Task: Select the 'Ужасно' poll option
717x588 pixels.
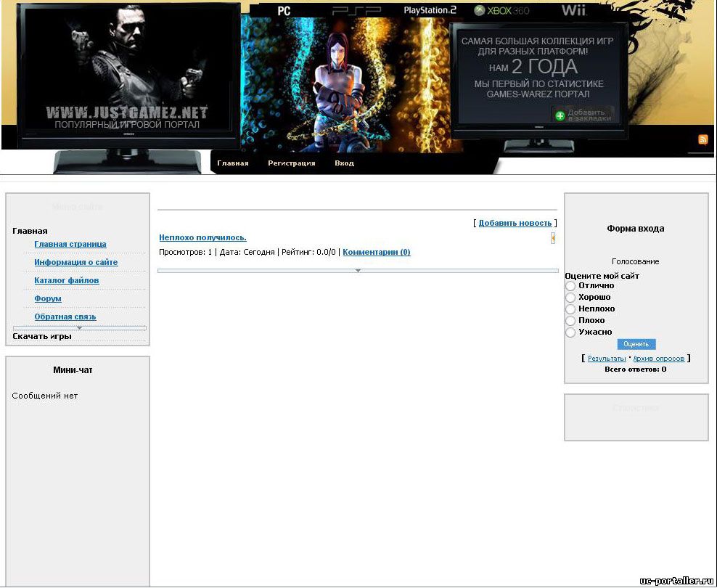Action: (x=570, y=332)
